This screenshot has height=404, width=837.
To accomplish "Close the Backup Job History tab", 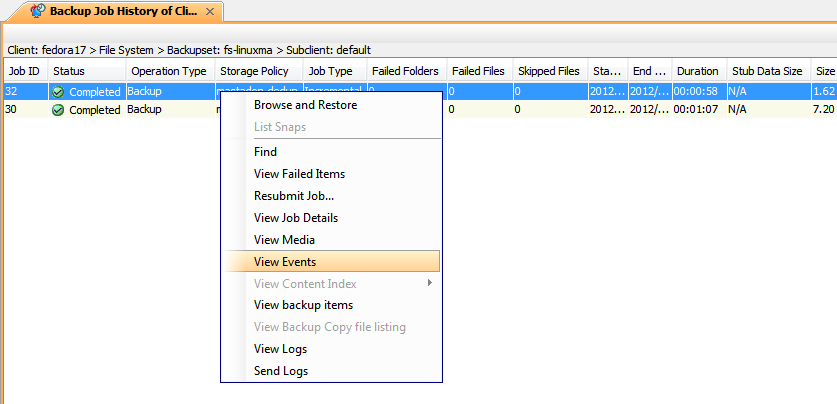I will [x=209, y=12].
